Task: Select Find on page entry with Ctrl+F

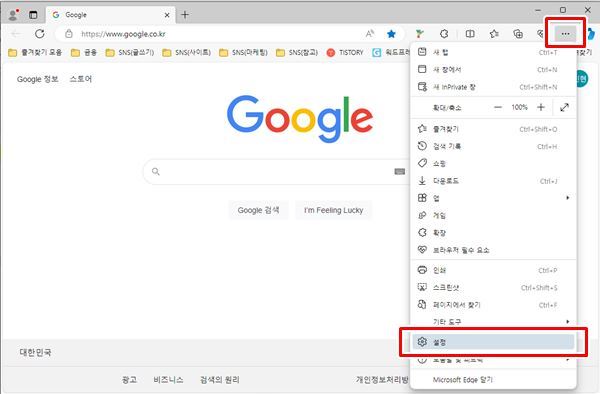Action: pos(493,305)
